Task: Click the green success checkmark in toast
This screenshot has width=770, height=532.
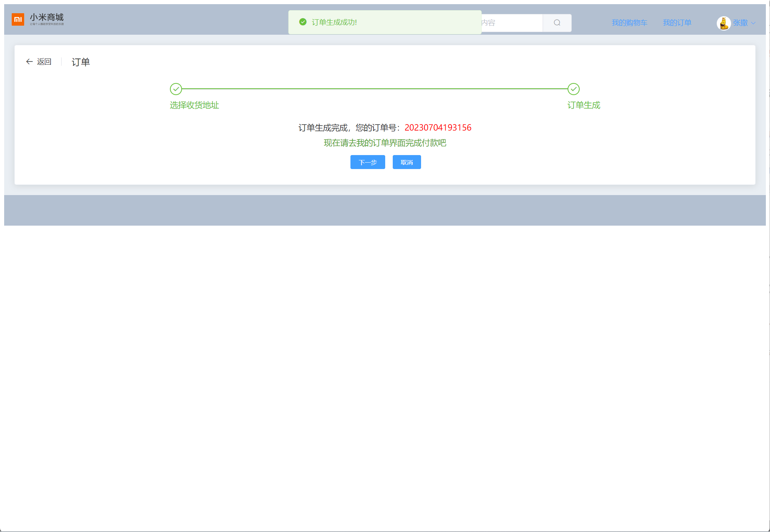Action: click(x=302, y=22)
